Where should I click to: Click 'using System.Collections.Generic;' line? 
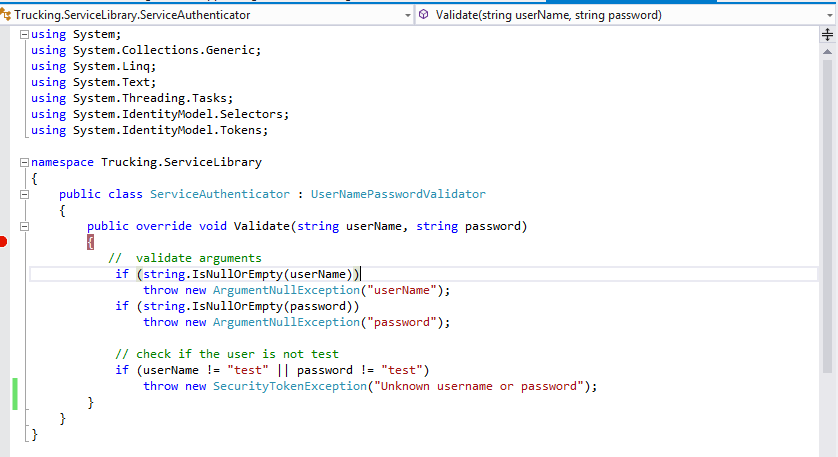pyautogui.click(x=146, y=50)
